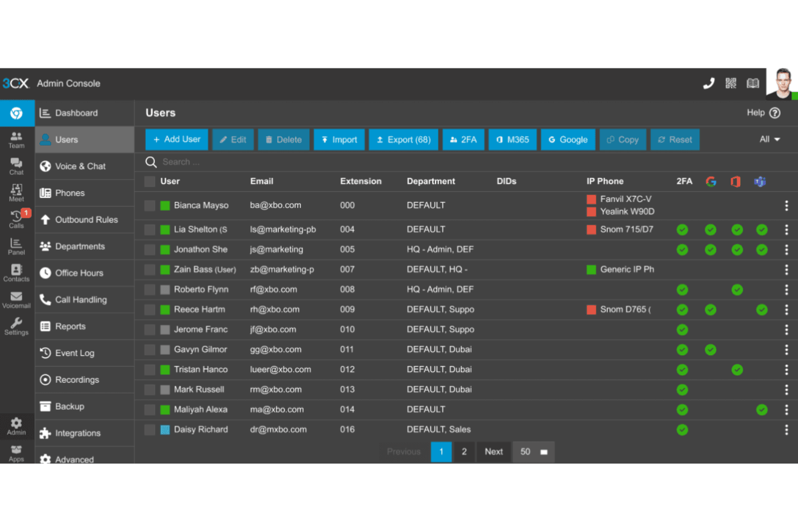Click the Export (68) button
Viewport: 798px width, 532px height.
[403, 140]
